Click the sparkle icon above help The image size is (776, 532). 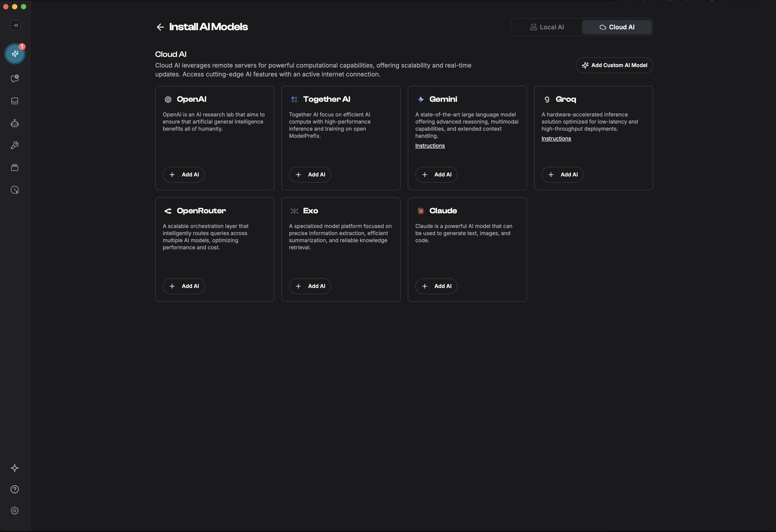point(15,468)
